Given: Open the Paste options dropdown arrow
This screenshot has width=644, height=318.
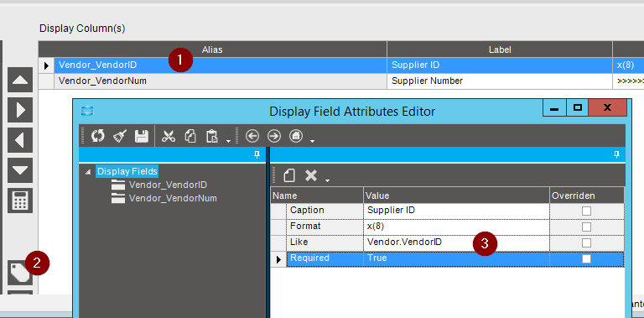Looking at the screenshot, I should (x=228, y=141).
